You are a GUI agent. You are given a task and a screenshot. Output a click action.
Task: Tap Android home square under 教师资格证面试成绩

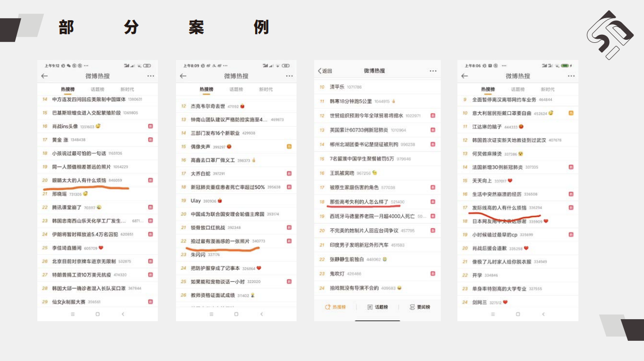[236, 314]
